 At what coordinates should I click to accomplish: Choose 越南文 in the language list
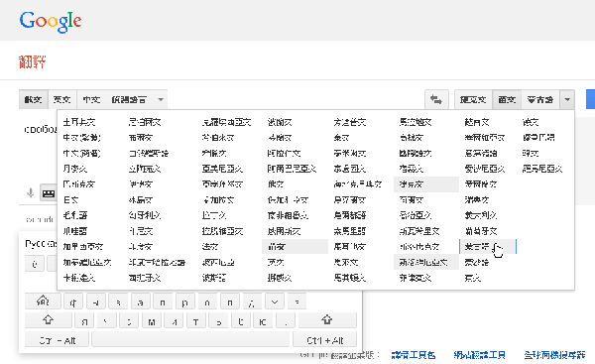tap(477, 122)
